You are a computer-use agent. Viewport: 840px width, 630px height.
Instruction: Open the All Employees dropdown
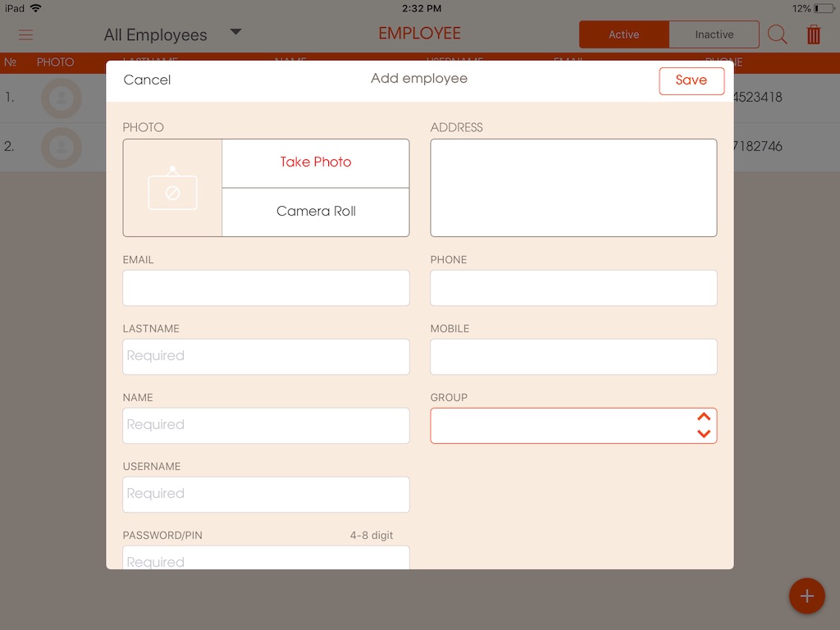172,34
